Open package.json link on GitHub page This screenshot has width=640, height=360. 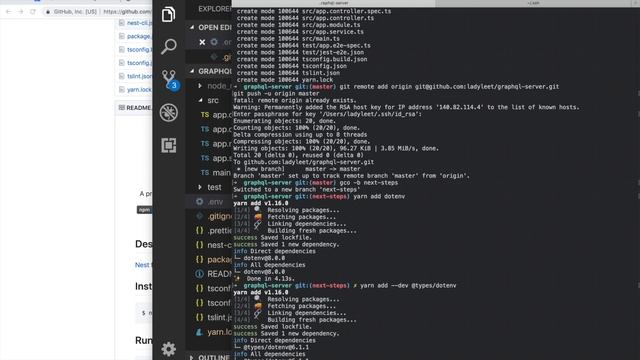point(139,36)
